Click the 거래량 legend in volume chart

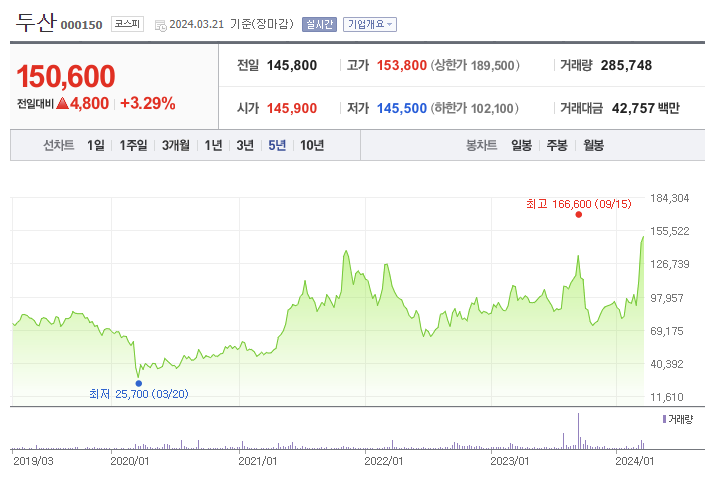678,420
